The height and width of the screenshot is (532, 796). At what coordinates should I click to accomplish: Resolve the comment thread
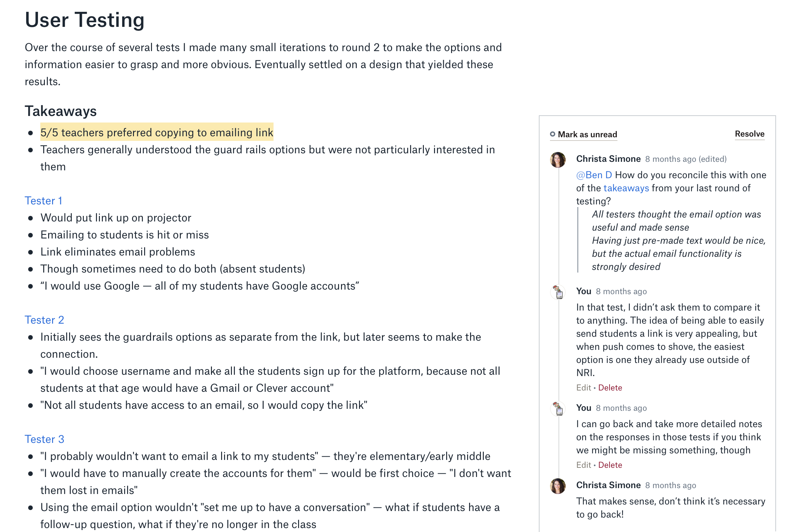(x=749, y=134)
